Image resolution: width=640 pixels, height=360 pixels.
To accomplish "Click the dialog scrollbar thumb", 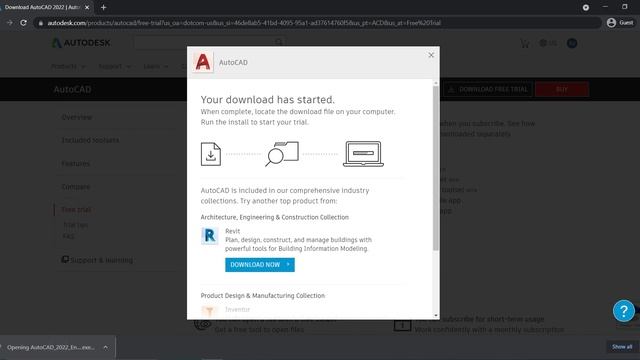I will pyautogui.click(x=436, y=167).
